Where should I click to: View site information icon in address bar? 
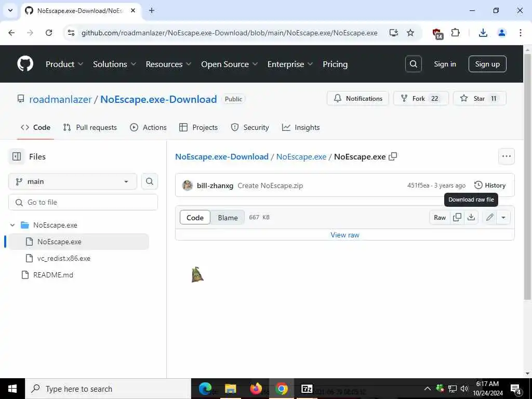pos(71,33)
